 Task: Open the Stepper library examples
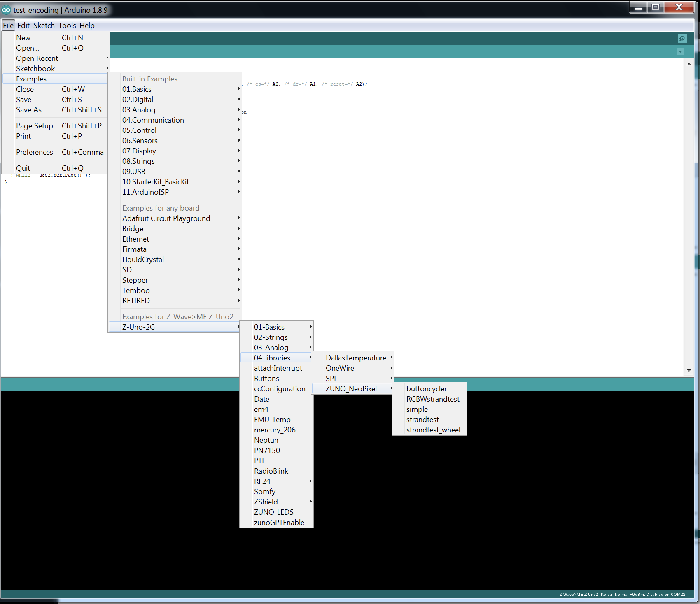pos(175,280)
